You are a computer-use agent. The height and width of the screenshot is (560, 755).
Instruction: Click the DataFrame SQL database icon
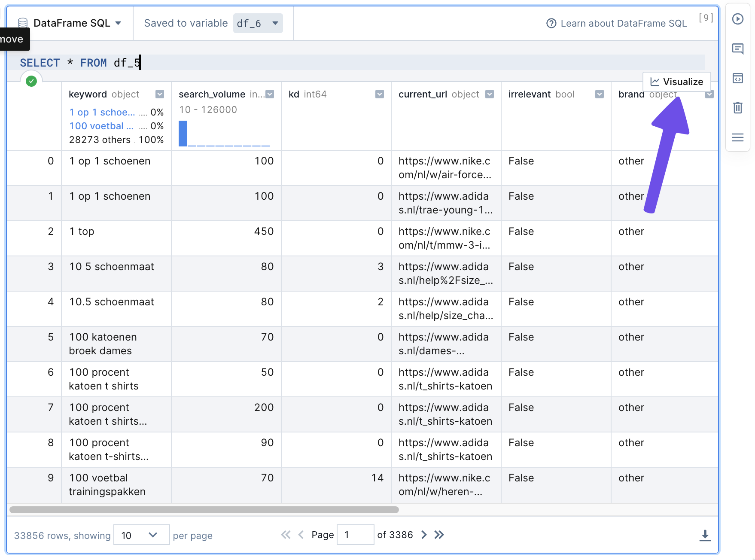coord(23,23)
